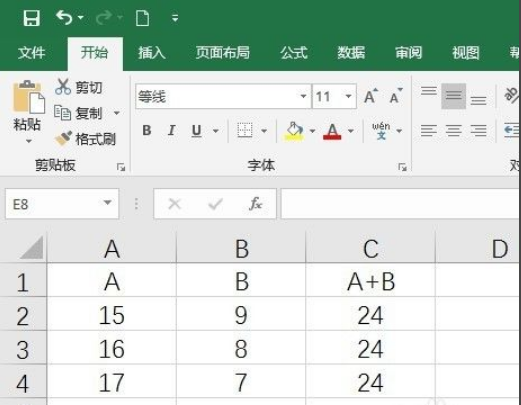The width and height of the screenshot is (521, 405).
Task: Go to the 公式 (Formulas) tab
Action: coord(294,53)
